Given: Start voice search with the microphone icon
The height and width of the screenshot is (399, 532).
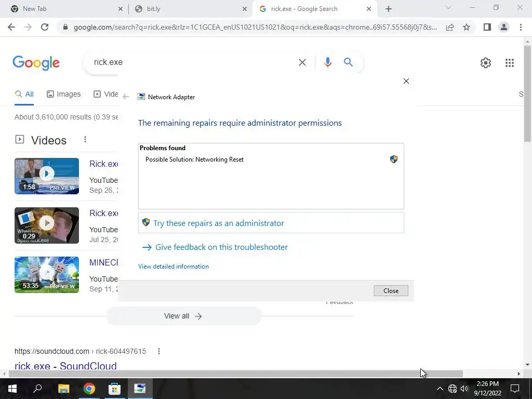Looking at the screenshot, I should pyautogui.click(x=327, y=62).
